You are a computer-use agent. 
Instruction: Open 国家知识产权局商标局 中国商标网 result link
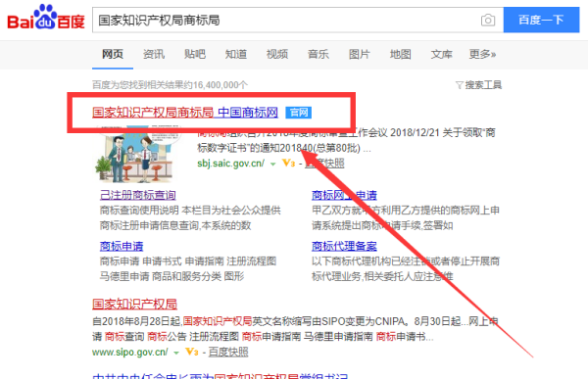tap(185, 112)
